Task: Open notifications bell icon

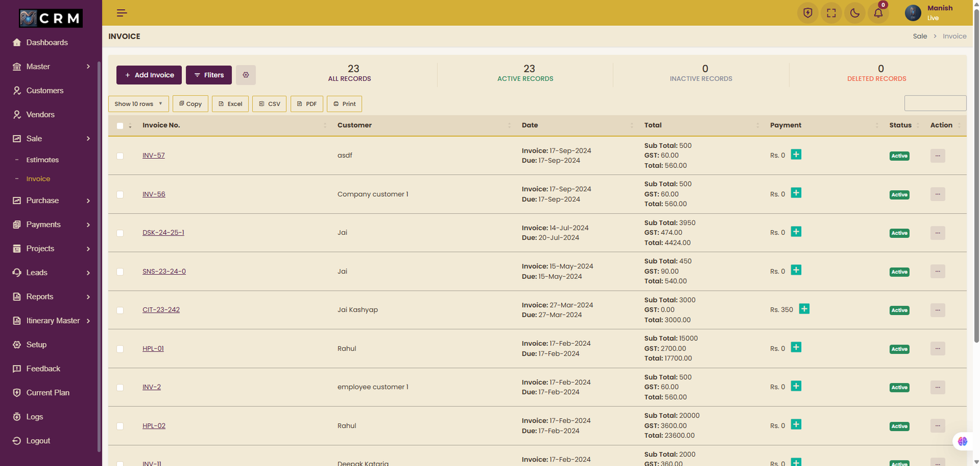Action: [x=878, y=13]
